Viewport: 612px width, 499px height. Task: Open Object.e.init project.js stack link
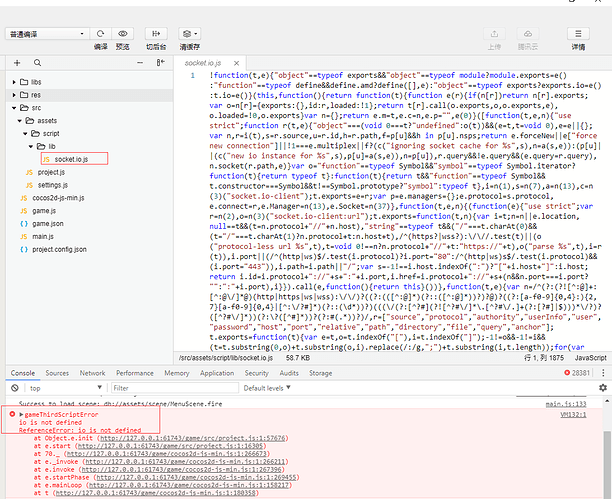(193, 438)
